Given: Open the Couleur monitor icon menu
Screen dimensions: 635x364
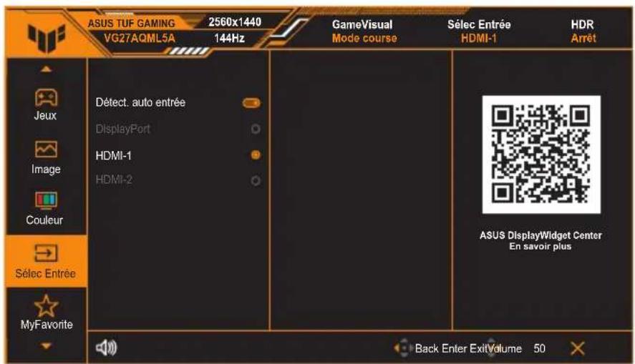Looking at the screenshot, I should (x=45, y=208).
